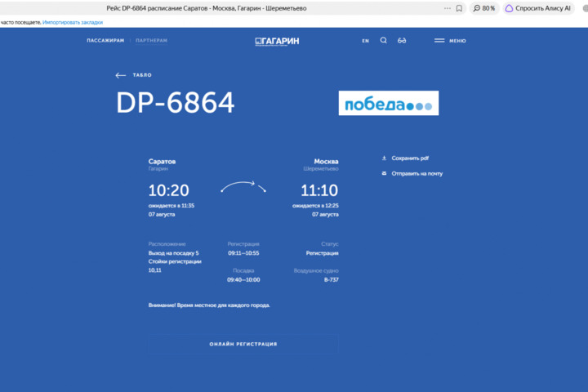
Task: Click the Москва arrival city label
Action: pyautogui.click(x=326, y=162)
